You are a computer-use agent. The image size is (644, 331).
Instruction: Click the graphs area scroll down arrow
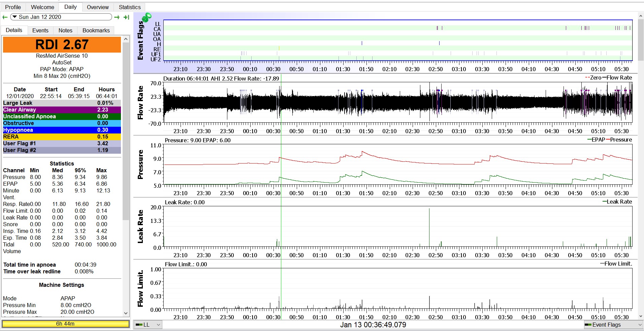tap(640, 316)
